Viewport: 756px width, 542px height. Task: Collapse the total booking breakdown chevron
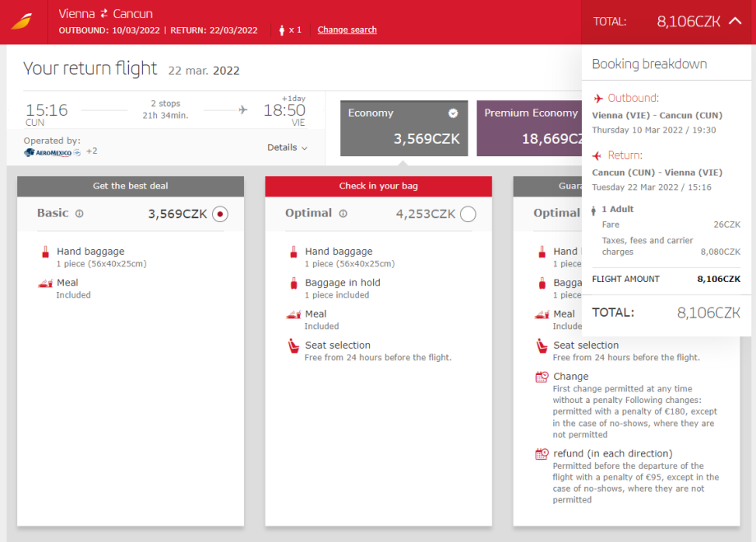pos(735,21)
